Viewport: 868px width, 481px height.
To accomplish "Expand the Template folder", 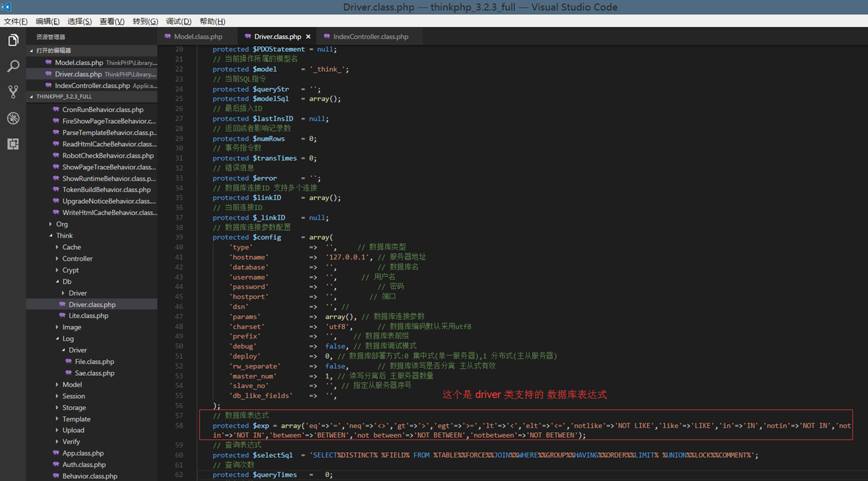I will pos(76,419).
